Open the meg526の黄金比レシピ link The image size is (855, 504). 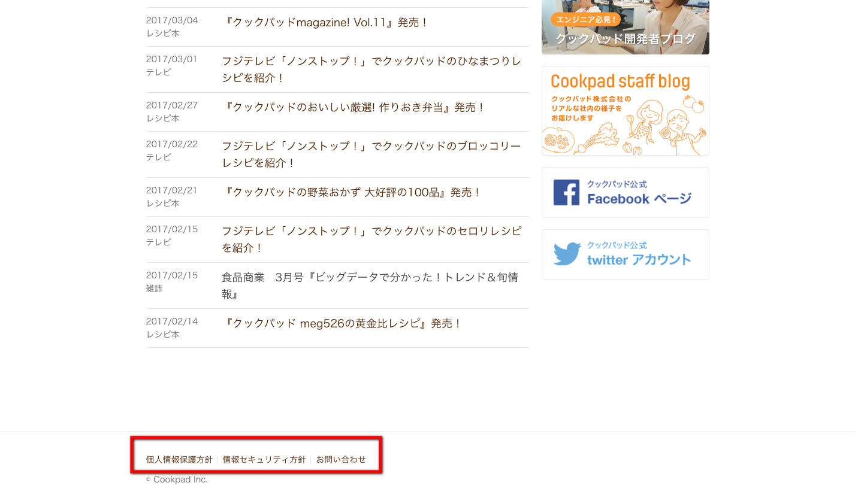341,324
